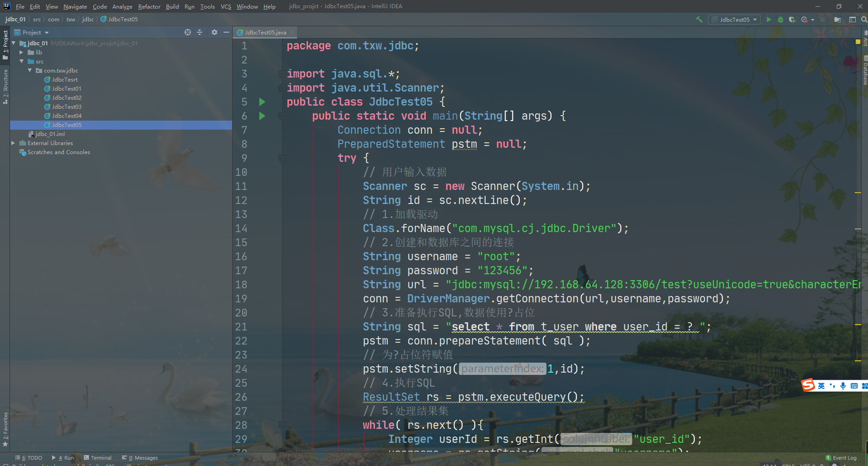Click the warning stripe marker near line 24
Screen dimensions: 868x466
(858, 361)
